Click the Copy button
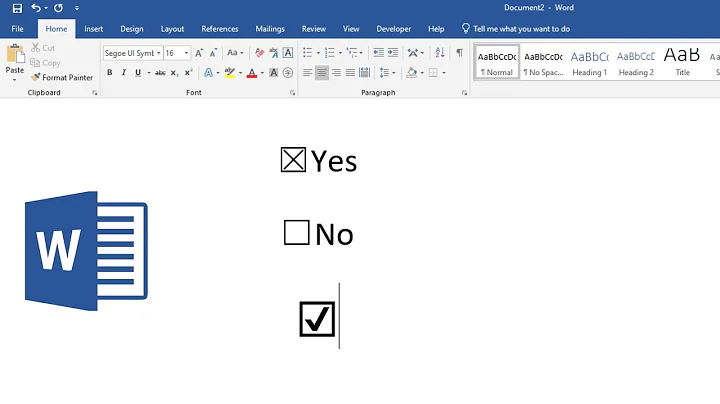The width and height of the screenshot is (720, 404). [45, 63]
